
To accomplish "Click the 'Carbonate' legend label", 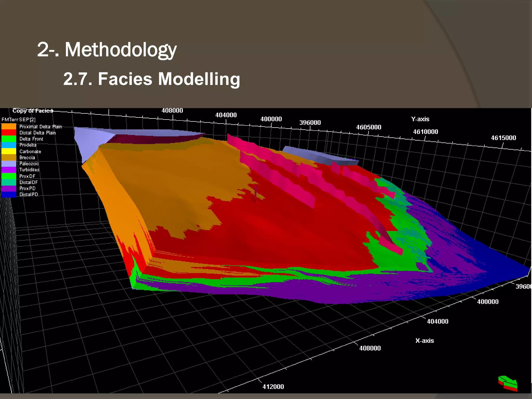I will [x=30, y=151].
